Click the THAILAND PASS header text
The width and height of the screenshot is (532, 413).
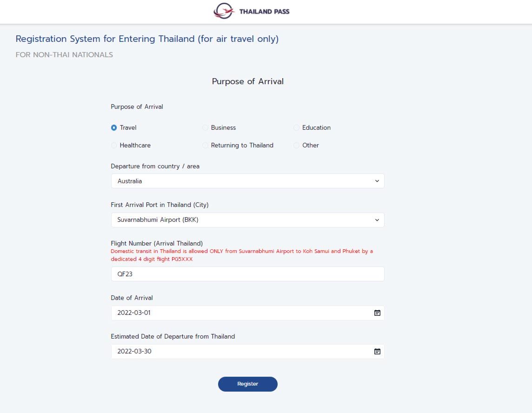click(264, 12)
